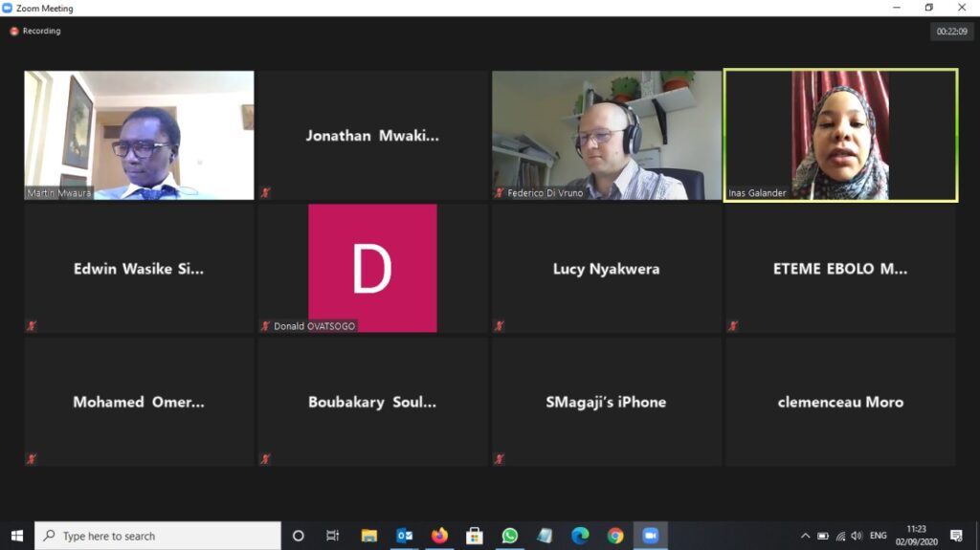
Task: Click muted mic icon on ETEME EBOLO tile
Action: (733, 325)
